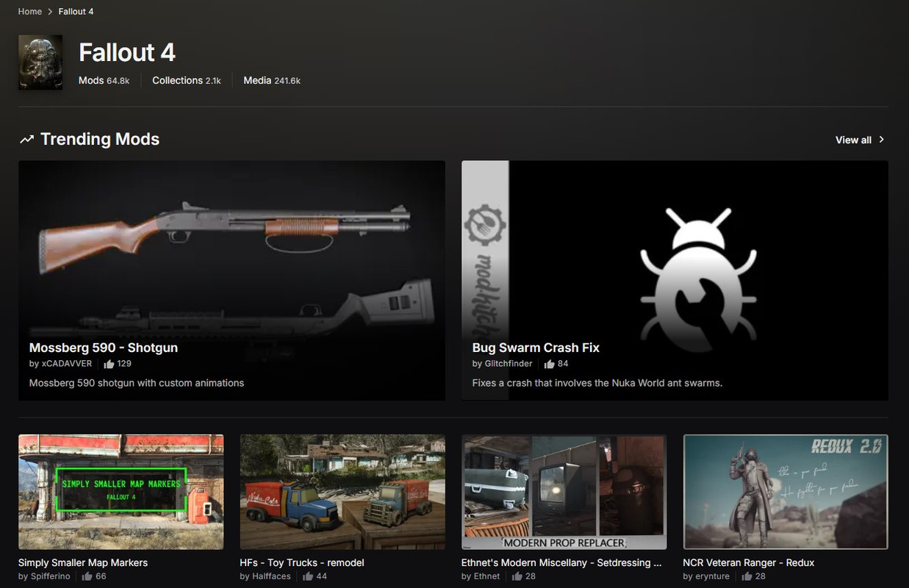Visit author Spifferino's profile
The image size is (909, 588).
(x=51, y=576)
